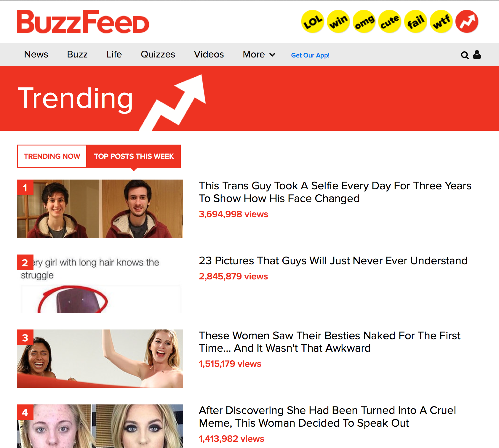The width and height of the screenshot is (499, 448).
Task: Open the trans guy selfie article headline
Action: [335, 192]
